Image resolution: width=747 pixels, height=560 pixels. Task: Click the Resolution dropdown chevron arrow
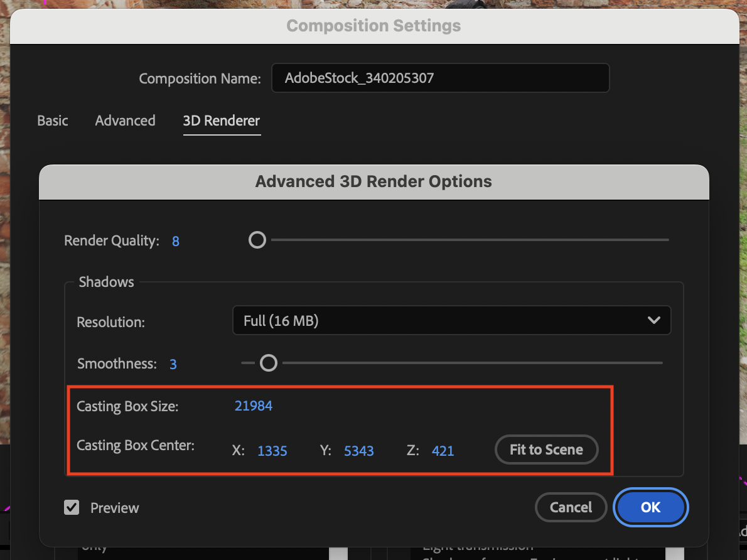pyautogui.click(x=653, y=321)
